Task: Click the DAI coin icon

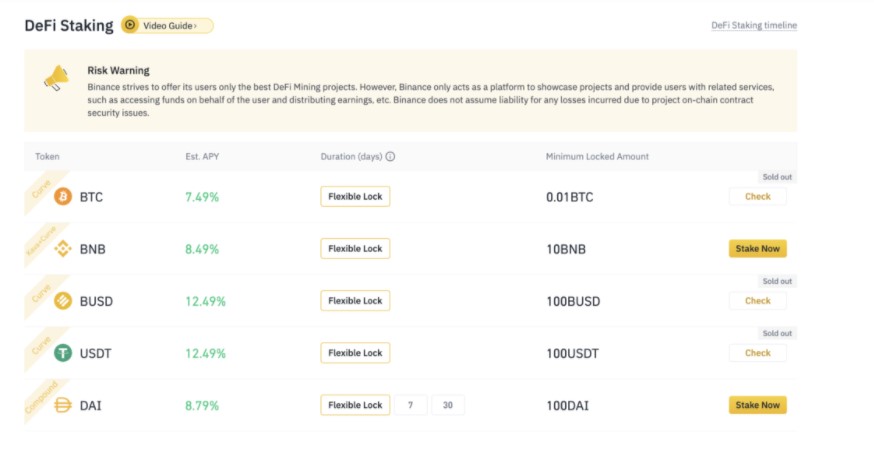Action: pyautogui.click(x=63, y=405)
